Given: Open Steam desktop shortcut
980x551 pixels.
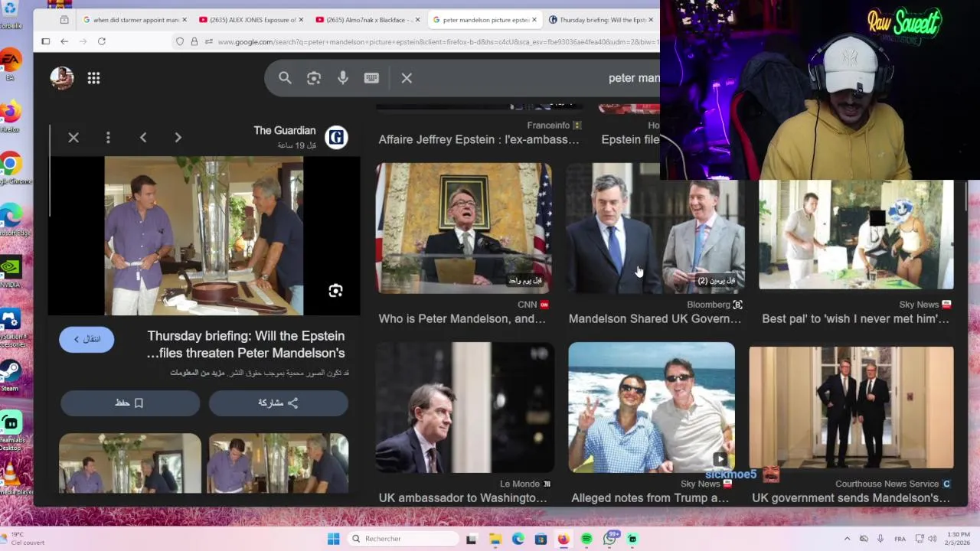Looking at the screenshot, I should click(10, 376).
